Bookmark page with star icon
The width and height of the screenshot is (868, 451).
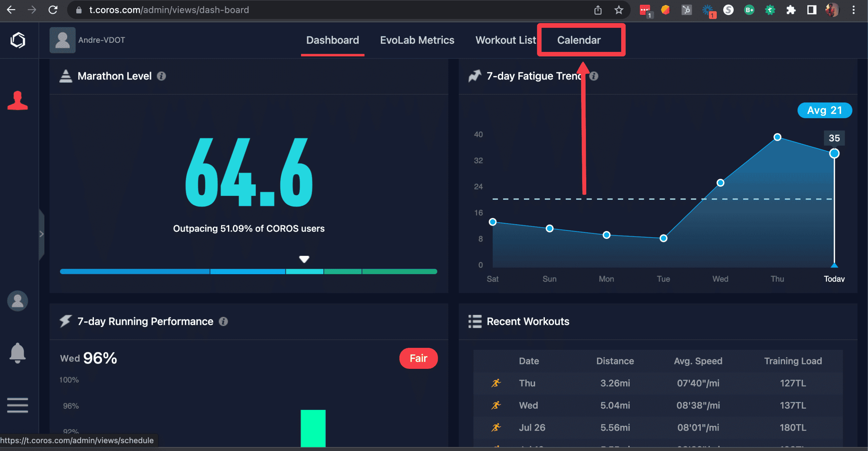[x=619, y=10]
